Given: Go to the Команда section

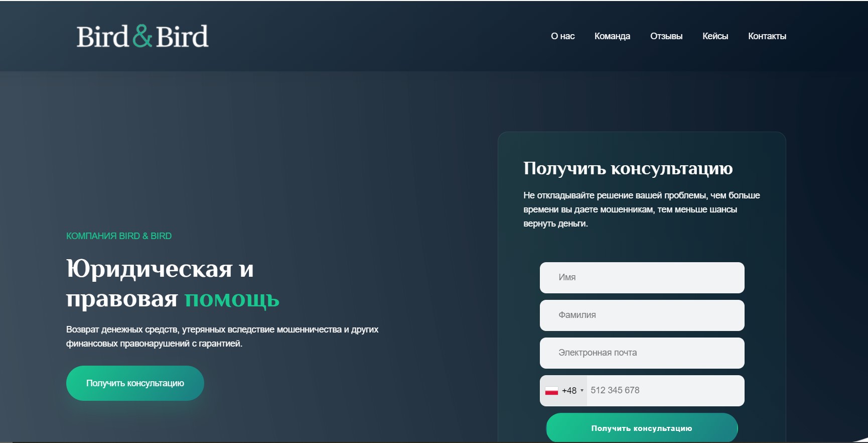Looking at the screenshot, I should (x=612, y=36).
